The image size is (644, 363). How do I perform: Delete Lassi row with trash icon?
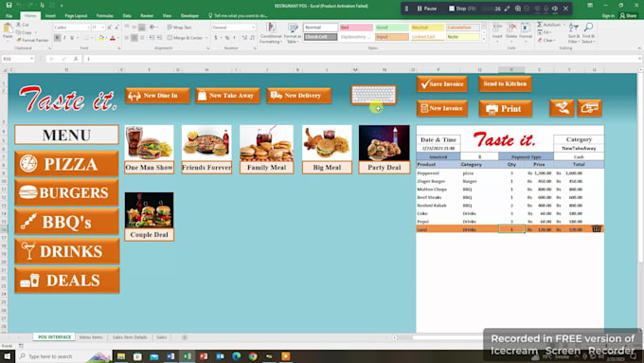[597, 228]
